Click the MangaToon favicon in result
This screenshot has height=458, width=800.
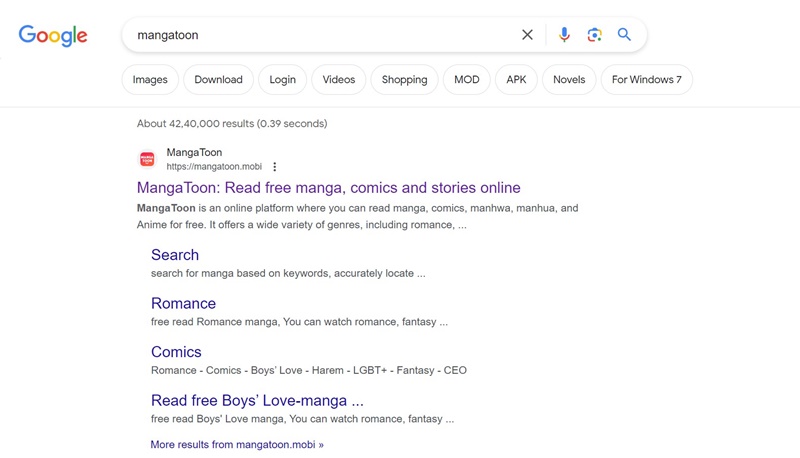pos(147,159)
